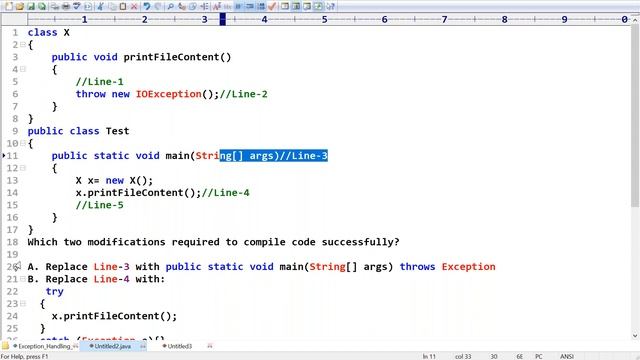This screenshot has height=360, width=640.
Task: Switch to the Exception_Handling document tab
Action: point(45,346)
